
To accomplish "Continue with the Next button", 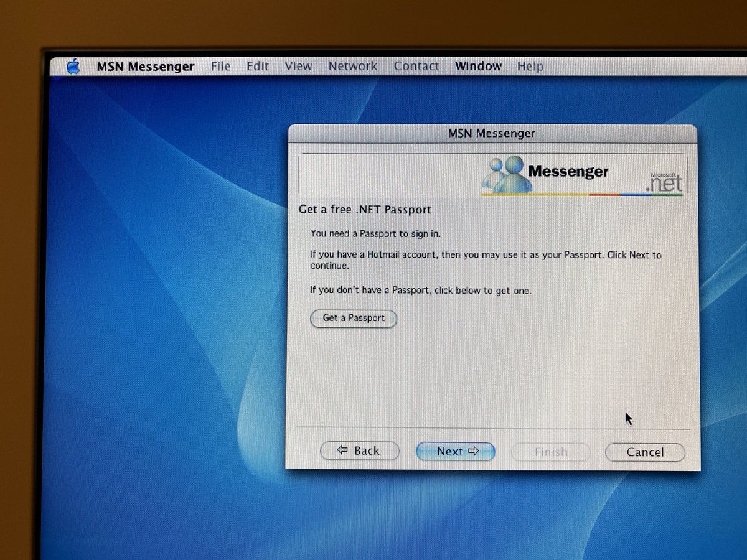I will 456,452.
